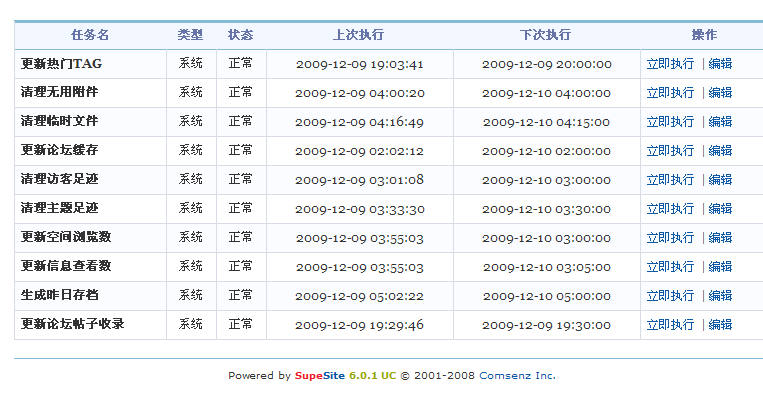Click the 操作 column header
Viewport: 763px width, 396px height.
pyautogui.click(x=704, y=35)
